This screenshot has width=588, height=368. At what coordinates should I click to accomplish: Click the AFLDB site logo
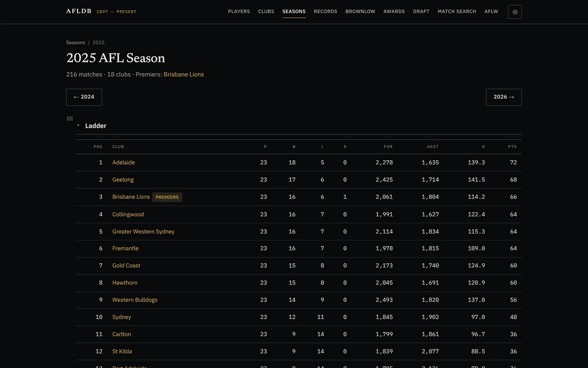point(79,11)
